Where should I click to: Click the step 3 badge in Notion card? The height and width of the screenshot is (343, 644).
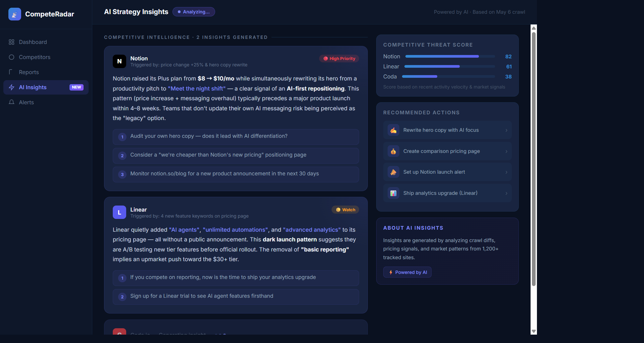(x=122, y=174)
